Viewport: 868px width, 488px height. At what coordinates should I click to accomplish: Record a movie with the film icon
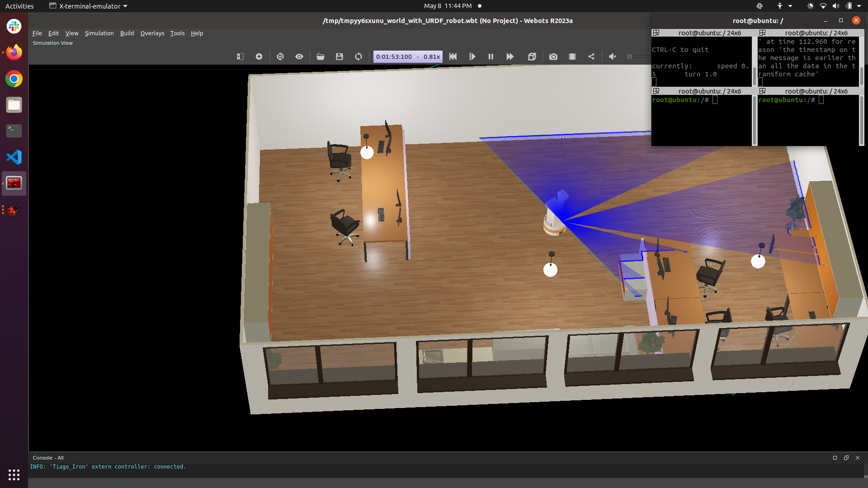click(x=572, y=56)
